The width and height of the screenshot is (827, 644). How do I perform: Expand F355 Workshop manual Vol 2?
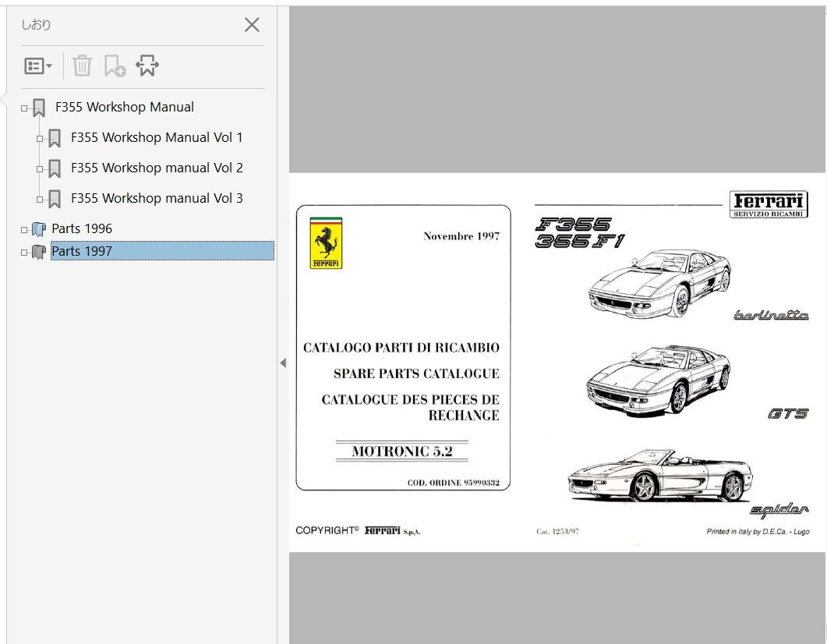click(x=40, y=168)
